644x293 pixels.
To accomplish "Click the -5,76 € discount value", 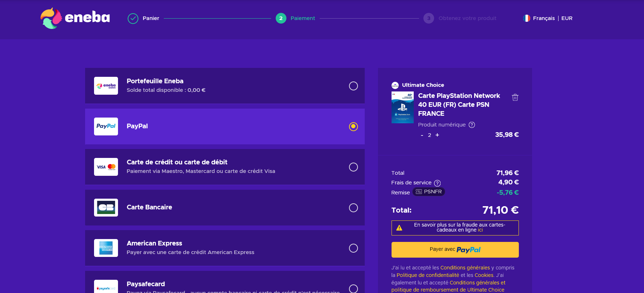I will pyautogui.click(x=507, y=193).
